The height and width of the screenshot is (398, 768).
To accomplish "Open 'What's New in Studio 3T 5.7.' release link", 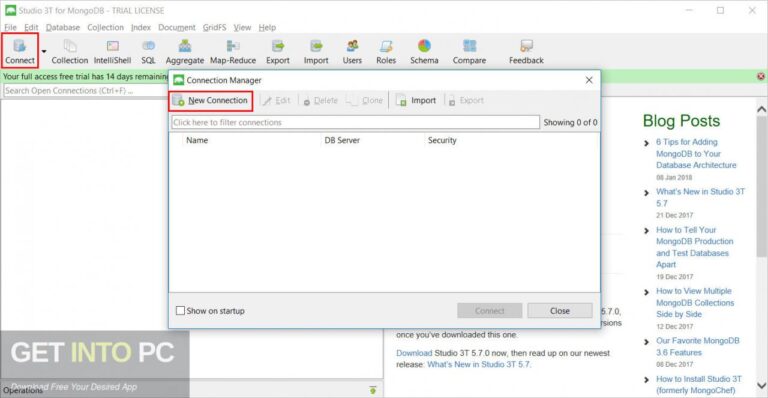I will pos(479,364).
